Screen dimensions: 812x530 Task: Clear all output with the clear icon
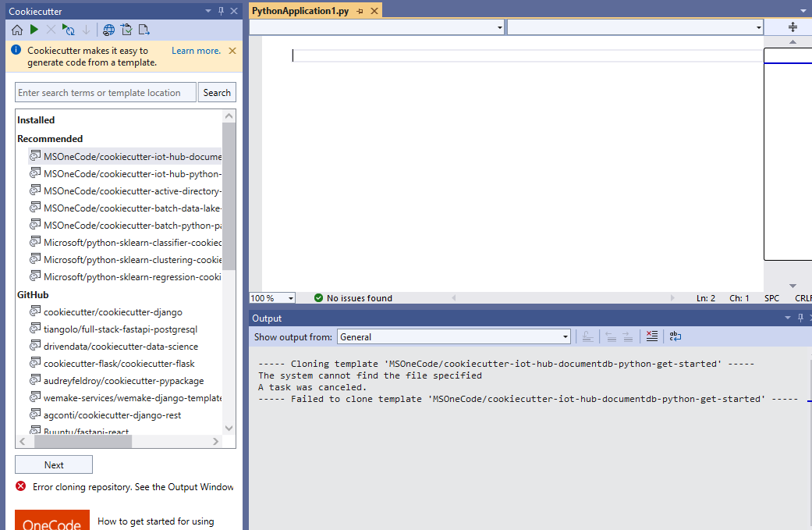pyautogui.click(x=652, y=336)
